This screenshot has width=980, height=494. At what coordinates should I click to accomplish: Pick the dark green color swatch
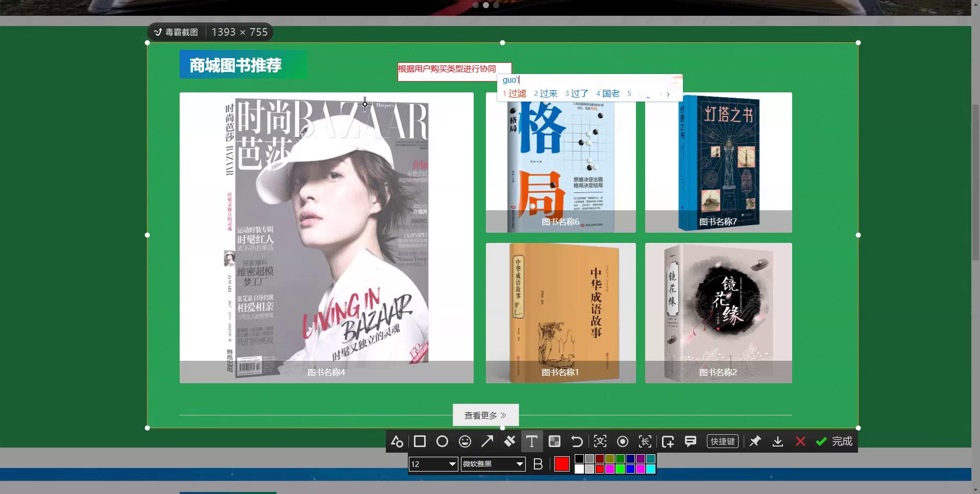(620, 459)
